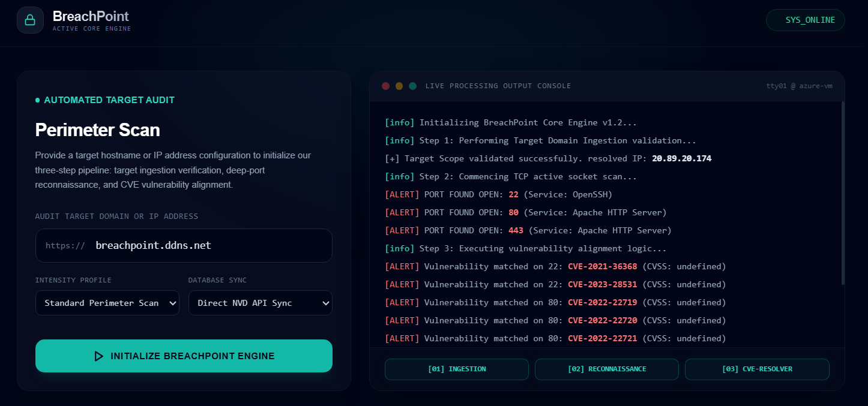Click the console output scrollbar
The image size is (868, 406).
coord(843,192)
